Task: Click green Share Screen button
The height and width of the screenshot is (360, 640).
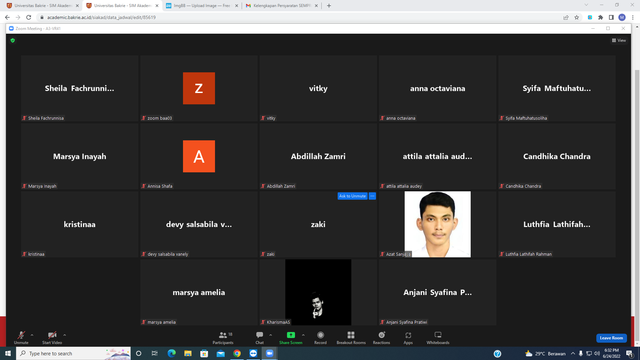Action: [291, 338]
